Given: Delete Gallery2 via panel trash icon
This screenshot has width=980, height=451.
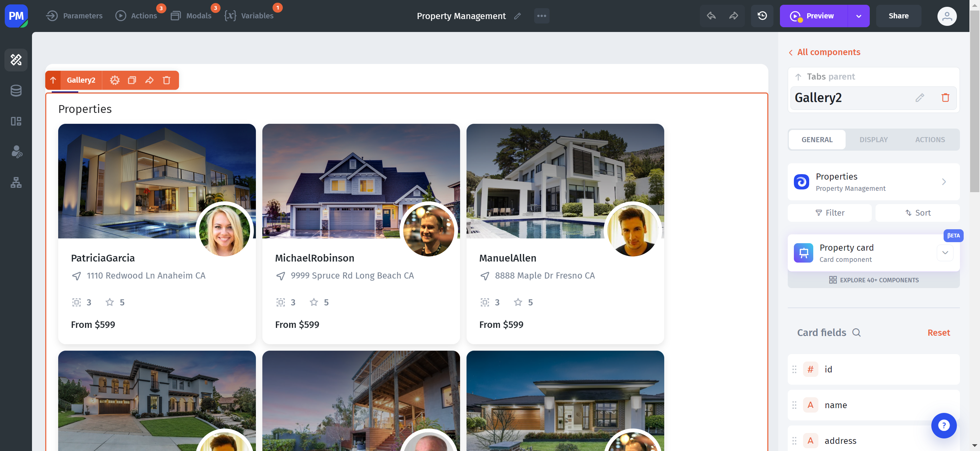Looking at the screenshot, I should tap(945, 98).
